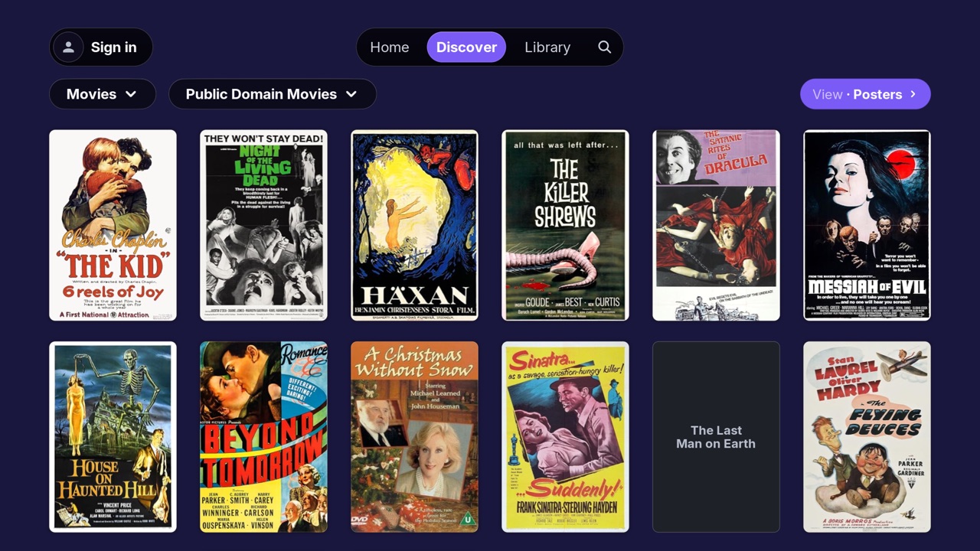Go to the Home tab
The image size is (980, 551).
[390, 47]
